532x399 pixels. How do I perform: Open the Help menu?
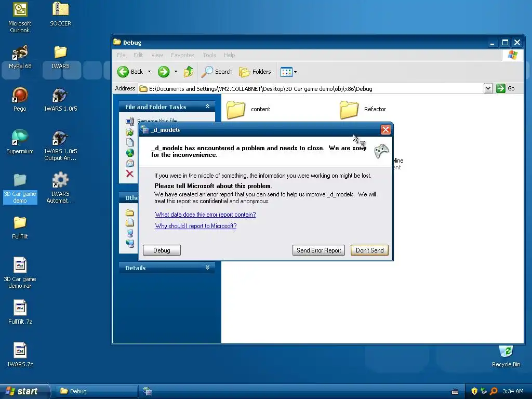[x=229, y=55]
